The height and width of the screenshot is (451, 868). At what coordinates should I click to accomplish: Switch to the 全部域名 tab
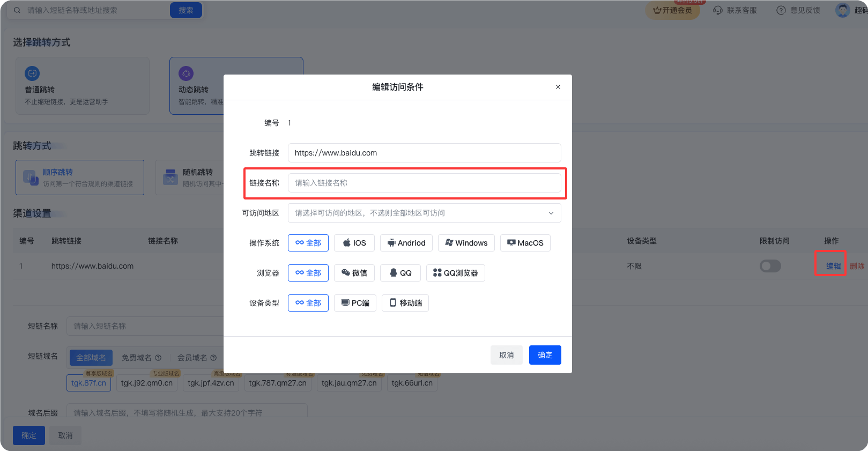91,358
